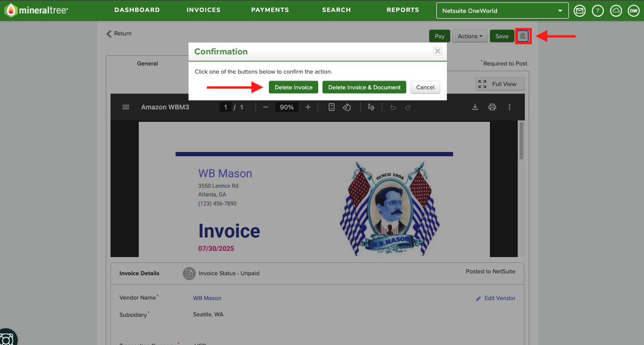This screenshot has height=345, width=644.
Task: Open PDF viewer more options menu
Action: 510,107
